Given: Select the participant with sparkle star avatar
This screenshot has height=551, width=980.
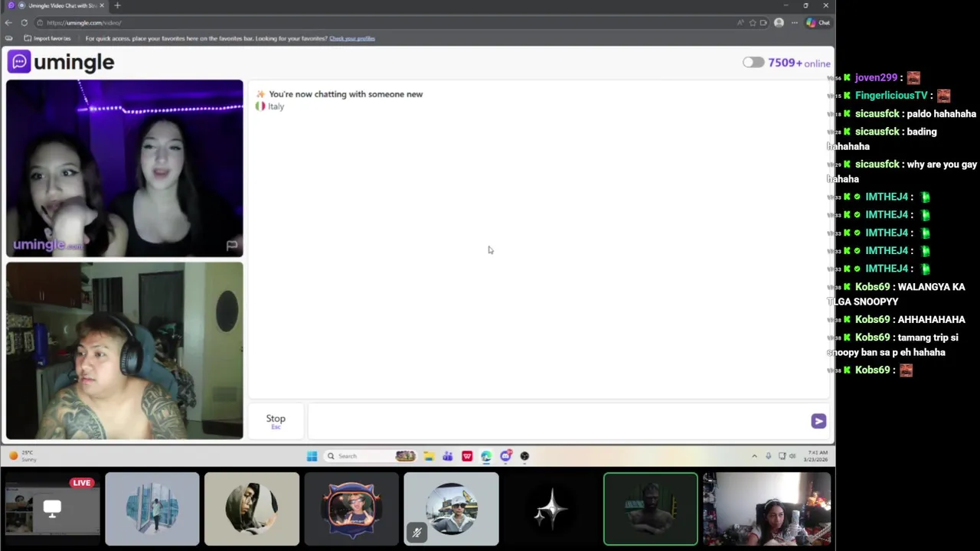Looking at the screenshot, I should pyautogui.click(x=550, y=509).
